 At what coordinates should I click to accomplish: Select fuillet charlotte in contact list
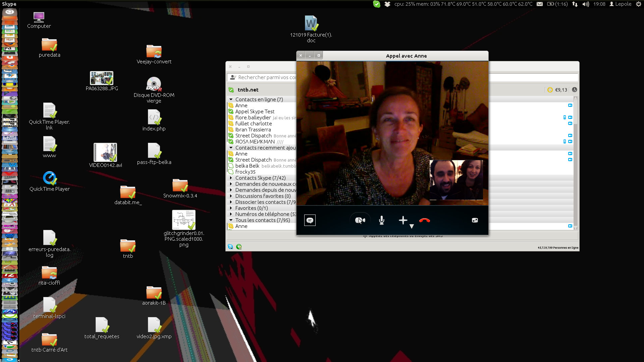[x=253, y=124]
